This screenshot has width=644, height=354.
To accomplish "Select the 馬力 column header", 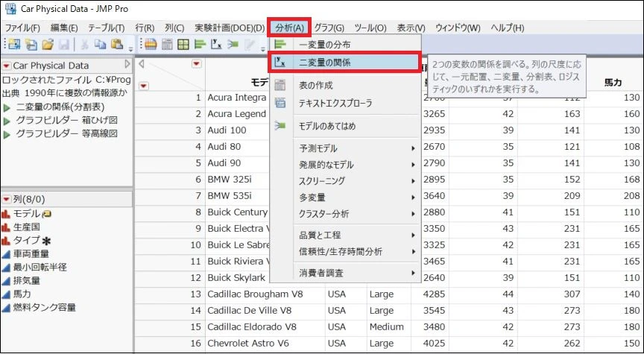I will coord(613,83).
